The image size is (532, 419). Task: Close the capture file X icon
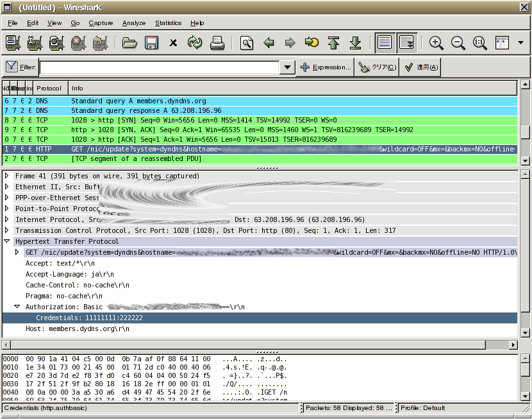173,43
